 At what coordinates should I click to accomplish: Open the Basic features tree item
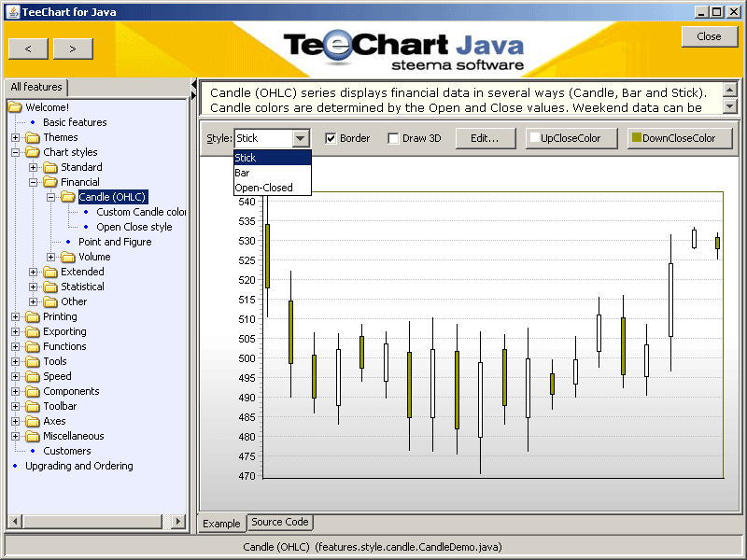click(x=75, y=122)
